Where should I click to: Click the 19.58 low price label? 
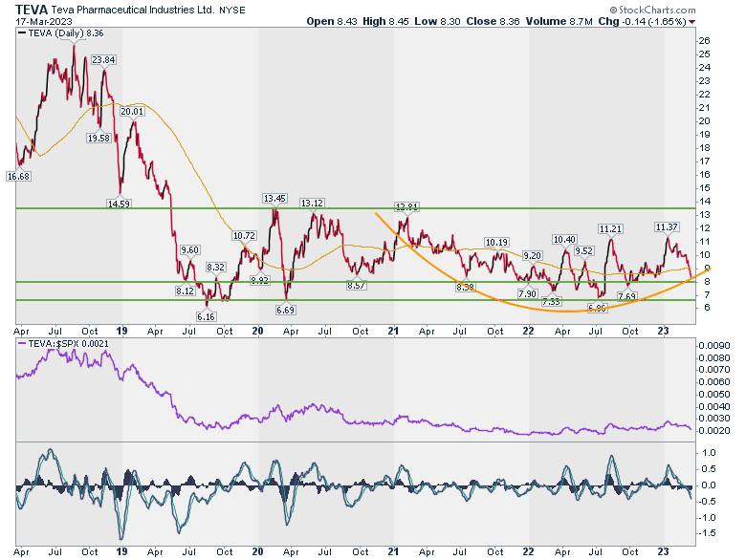click(99, 138)
